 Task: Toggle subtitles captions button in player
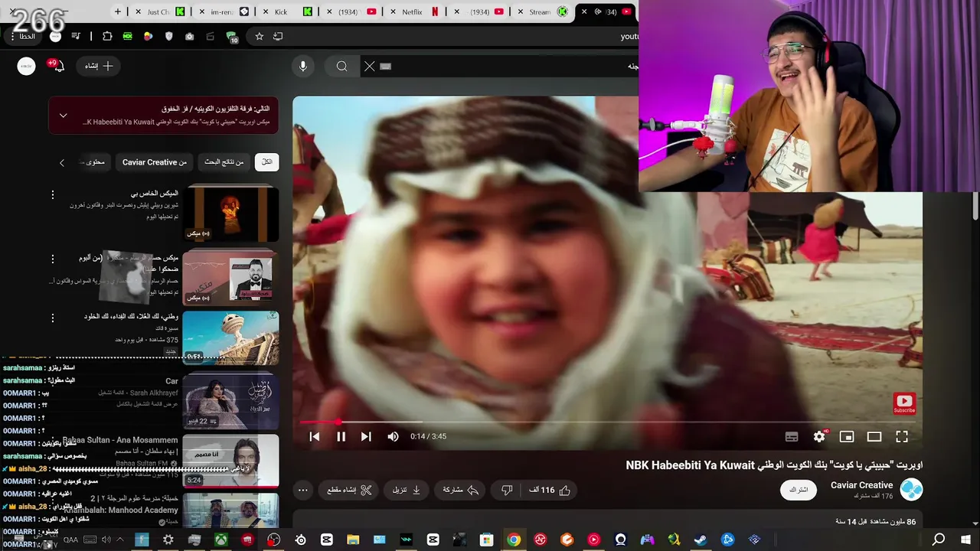(x=792, y=436)
